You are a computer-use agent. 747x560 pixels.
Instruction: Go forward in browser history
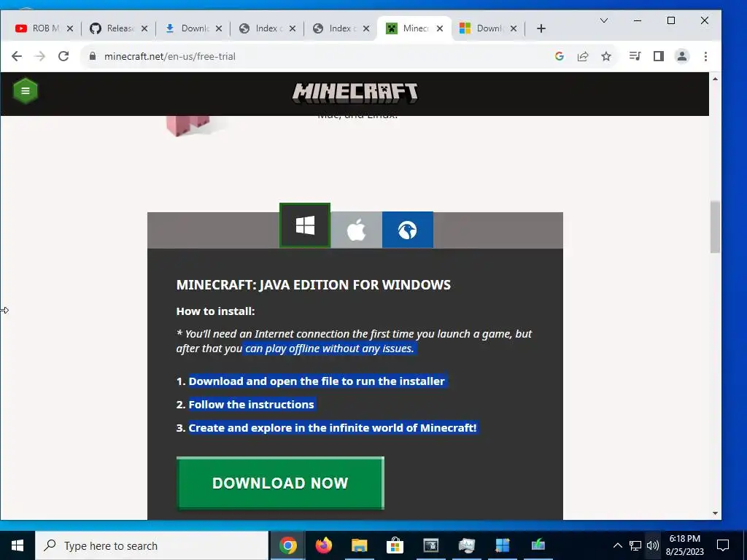click(40, 56)
